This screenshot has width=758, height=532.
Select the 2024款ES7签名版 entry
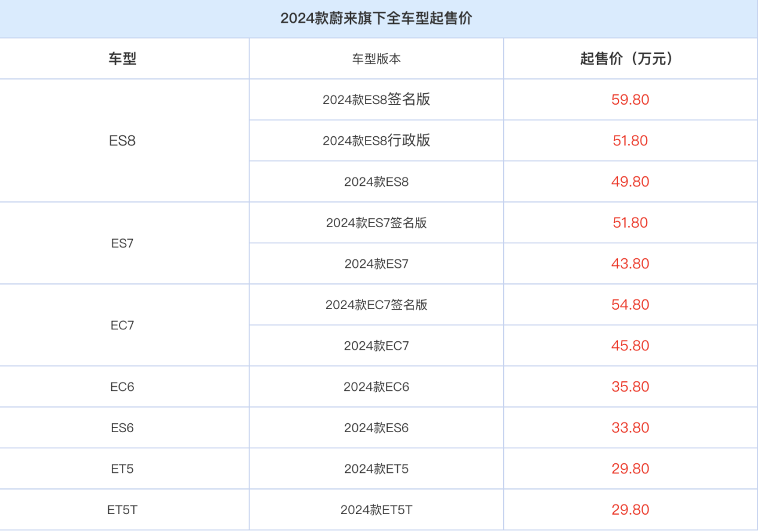pyautogui.click(x=376, y=222)
